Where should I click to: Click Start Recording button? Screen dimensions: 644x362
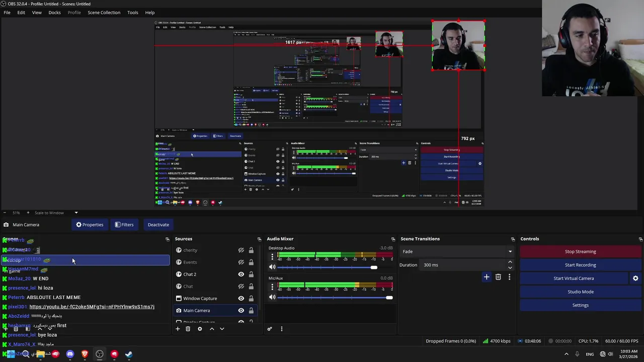coord(580,265)
